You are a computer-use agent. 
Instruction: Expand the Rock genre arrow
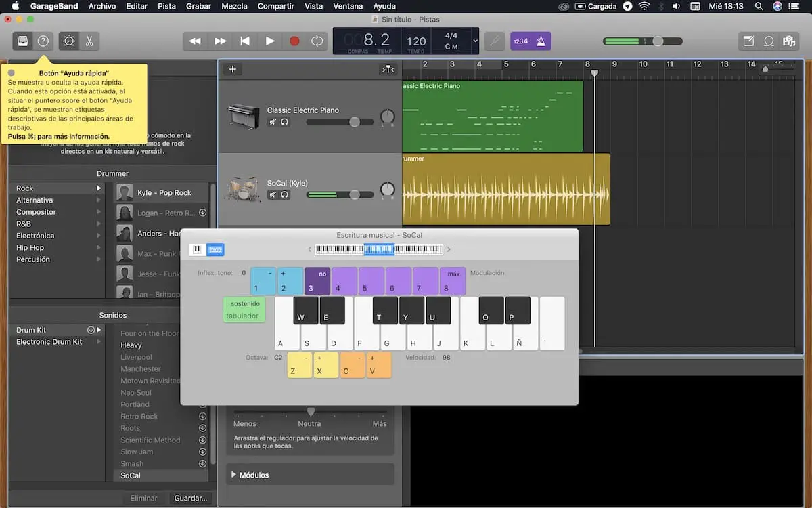point(99,188)
